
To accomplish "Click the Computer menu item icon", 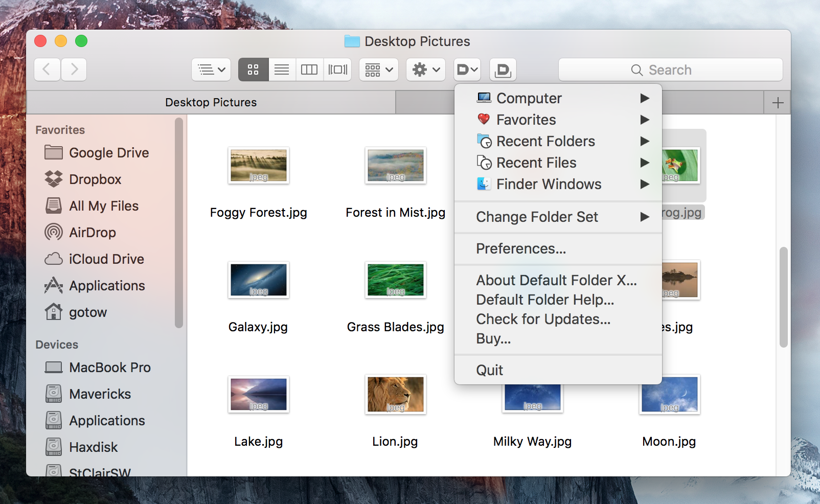I will click(484, 98).
